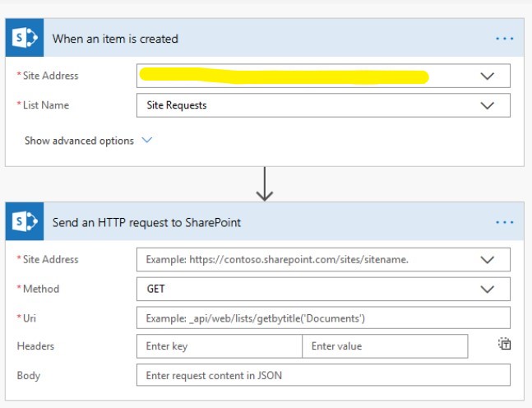This screenshot has height=408, width=532.
Task: Click the Body JSON content field
Action: click(323, 375)
